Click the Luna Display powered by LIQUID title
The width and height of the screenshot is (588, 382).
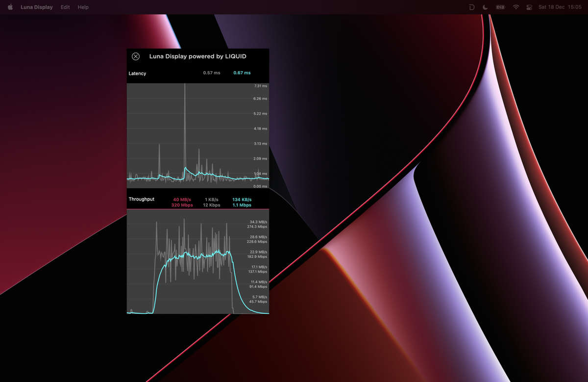(x=197, y=56)
